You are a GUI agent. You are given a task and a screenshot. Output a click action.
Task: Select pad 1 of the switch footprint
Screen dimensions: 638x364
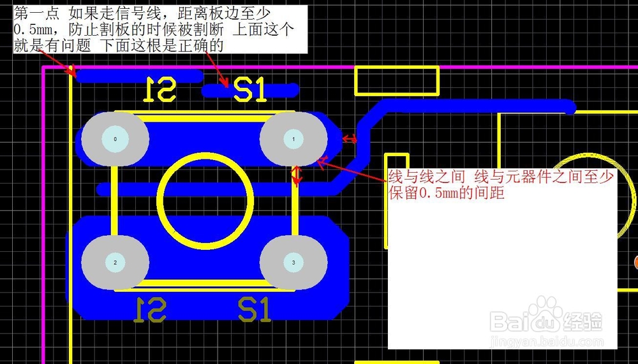[x=293, y=139]
